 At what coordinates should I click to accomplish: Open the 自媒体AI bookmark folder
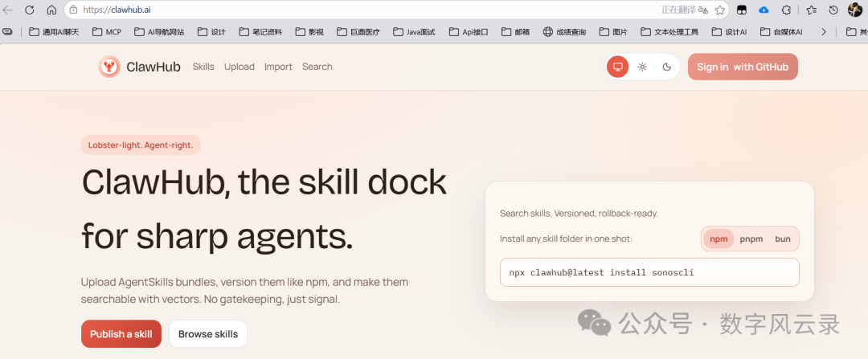pyautogui.click(x=782, y=32)
